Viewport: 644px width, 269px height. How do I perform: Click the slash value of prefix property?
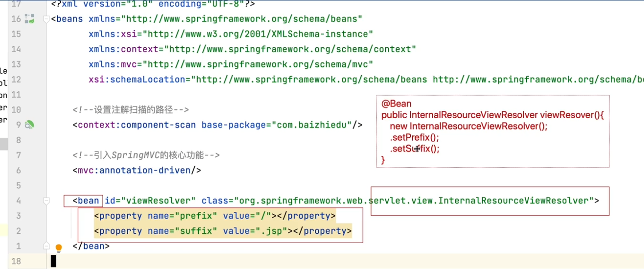click(x=263, y=216)
